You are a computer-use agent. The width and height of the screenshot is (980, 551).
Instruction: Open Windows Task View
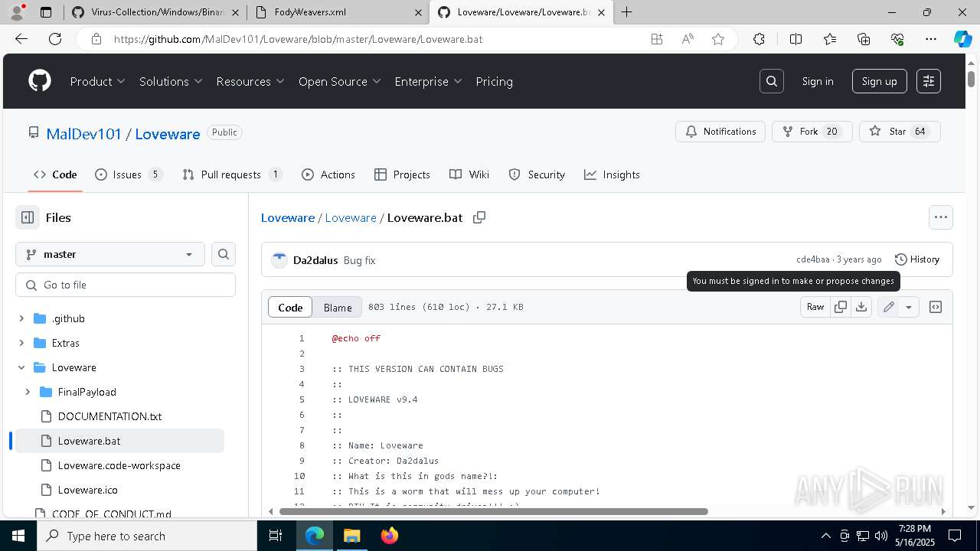tap(276, 536)
